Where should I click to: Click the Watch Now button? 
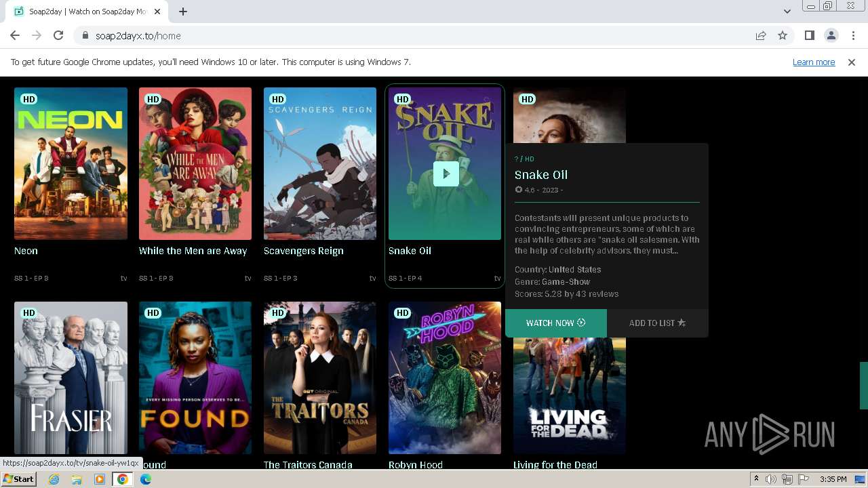coord(556,323)
